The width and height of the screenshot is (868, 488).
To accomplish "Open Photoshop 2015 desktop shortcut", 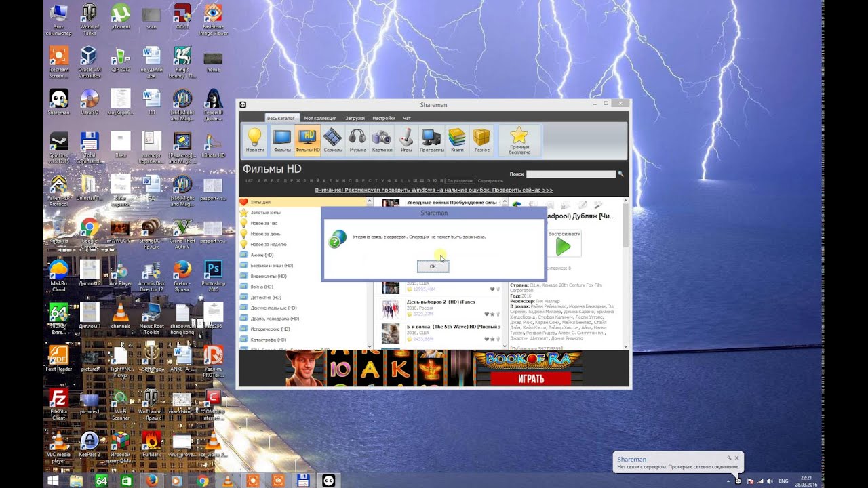I will [213, 274].
